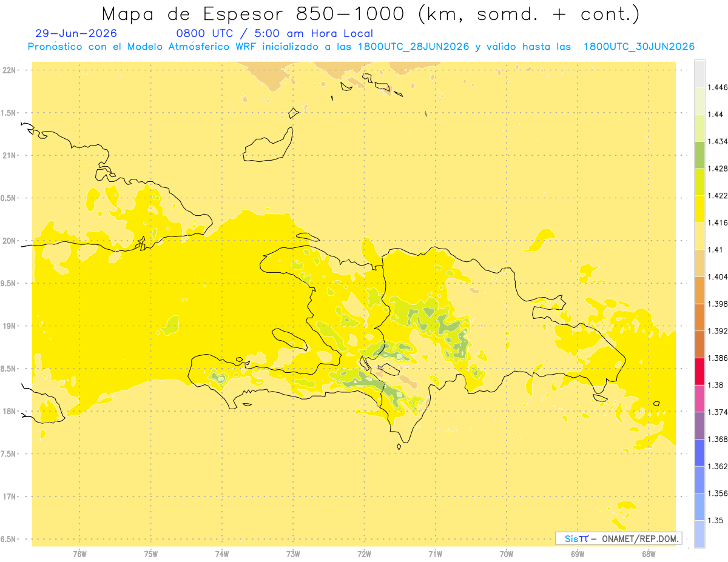The image size is (728, 562).
Task: Click the "1.35" colorbar value
Action: pyautogui.click(x=716, y=520)
